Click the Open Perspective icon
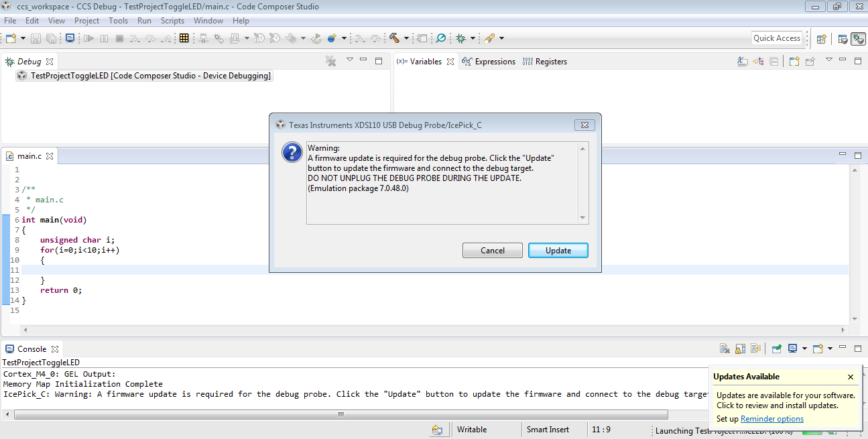Image resolution: width=868 pixels, height=439 pixels. (x=821, y=39)
